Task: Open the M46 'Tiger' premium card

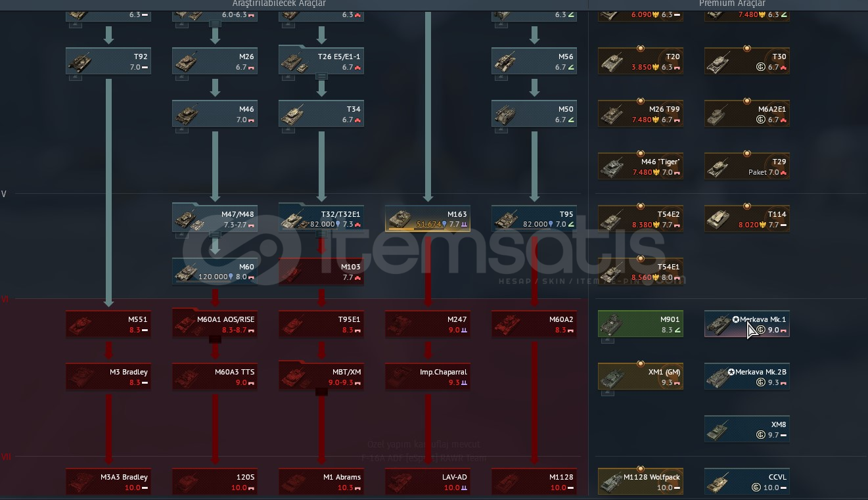Action: [x=641, y=166]
